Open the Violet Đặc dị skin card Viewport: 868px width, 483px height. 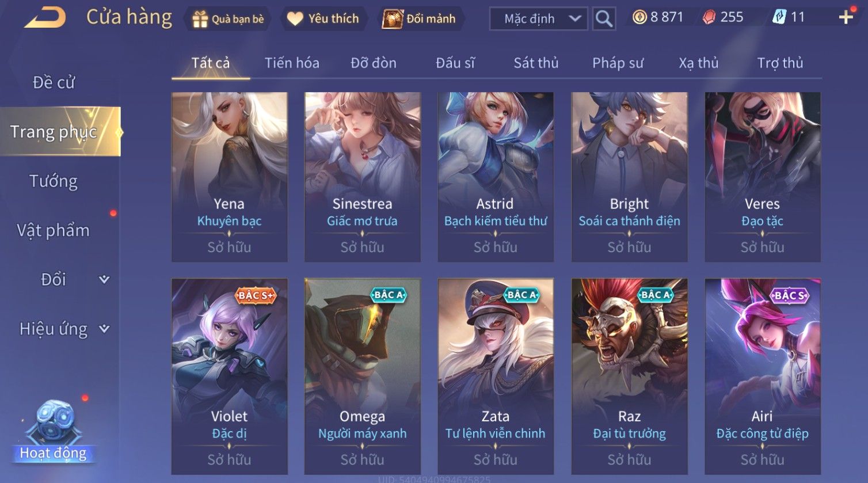click(x=229, y=377)
